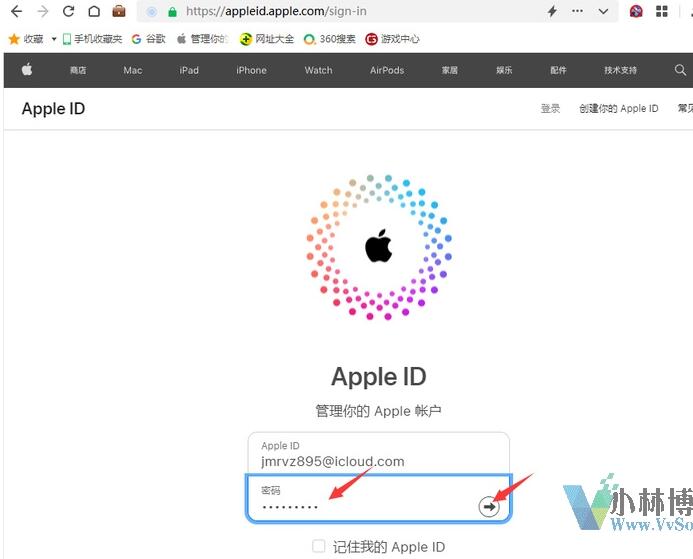Click the Apple ID email input field

[x=379, y=454]
